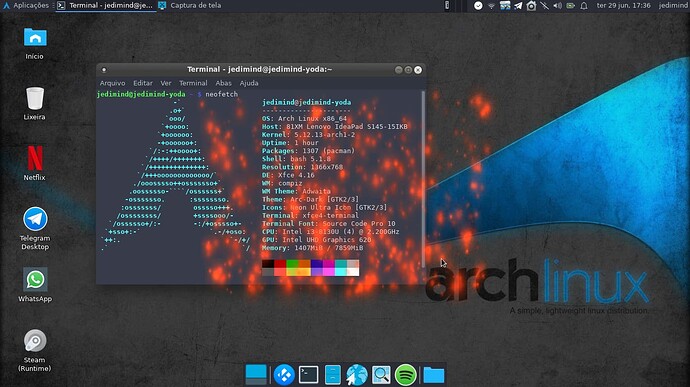Click the 'Uptime: 1 hour' line

point(290,143)
